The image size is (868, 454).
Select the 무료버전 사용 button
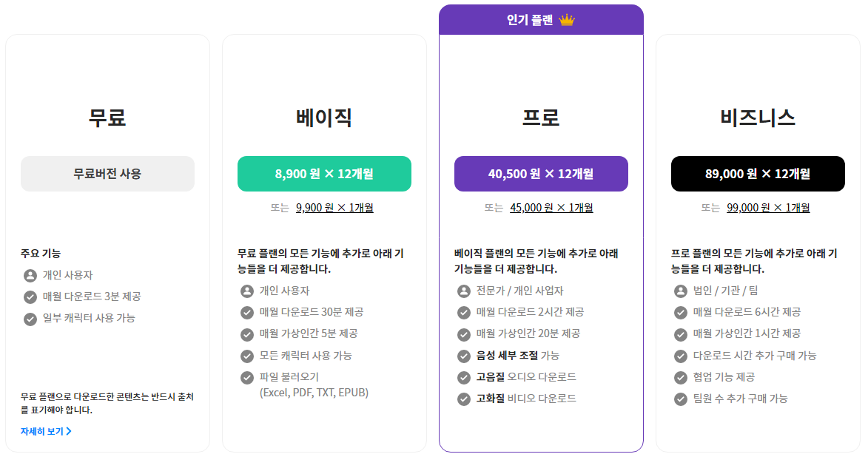[107, 174]
